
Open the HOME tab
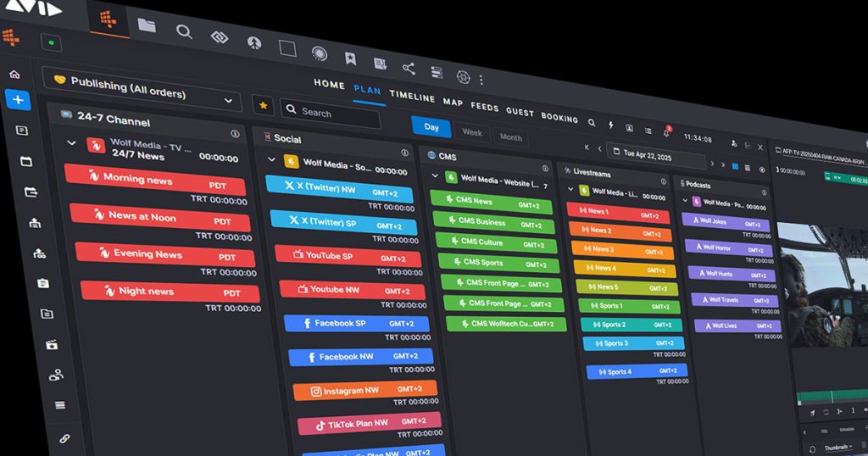click(x=330, y=84)
